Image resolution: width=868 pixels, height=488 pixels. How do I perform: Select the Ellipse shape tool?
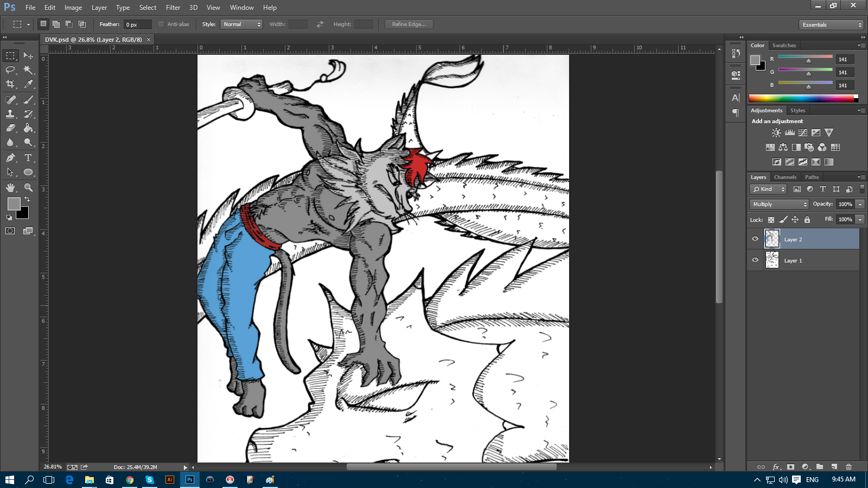point(28,172)
